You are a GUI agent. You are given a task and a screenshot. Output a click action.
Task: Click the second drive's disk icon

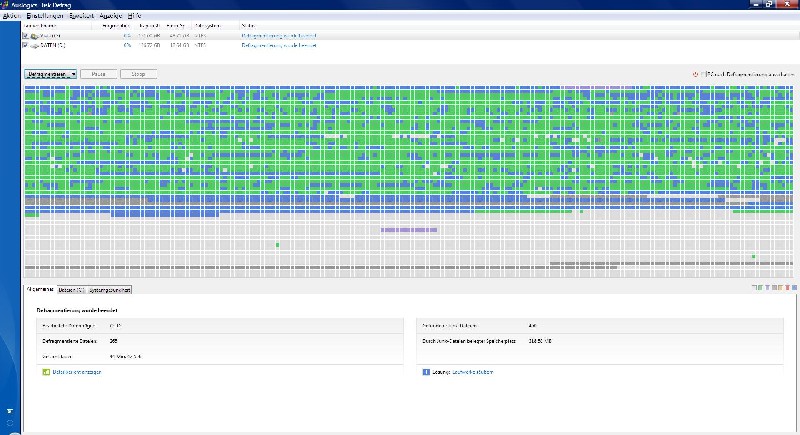coord(34,45)
